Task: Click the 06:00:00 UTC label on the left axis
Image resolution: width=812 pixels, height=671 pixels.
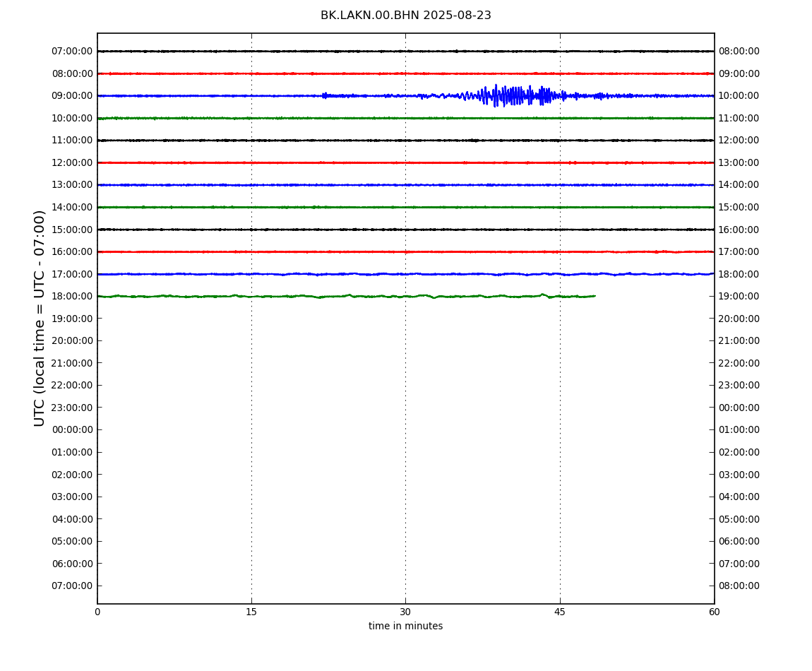Action: click(x=72, y=564)
